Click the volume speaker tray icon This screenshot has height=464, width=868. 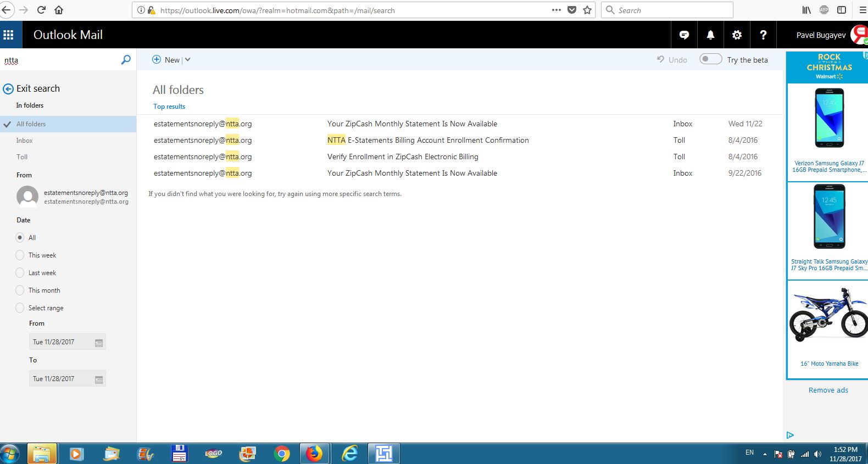click(817, 454)
